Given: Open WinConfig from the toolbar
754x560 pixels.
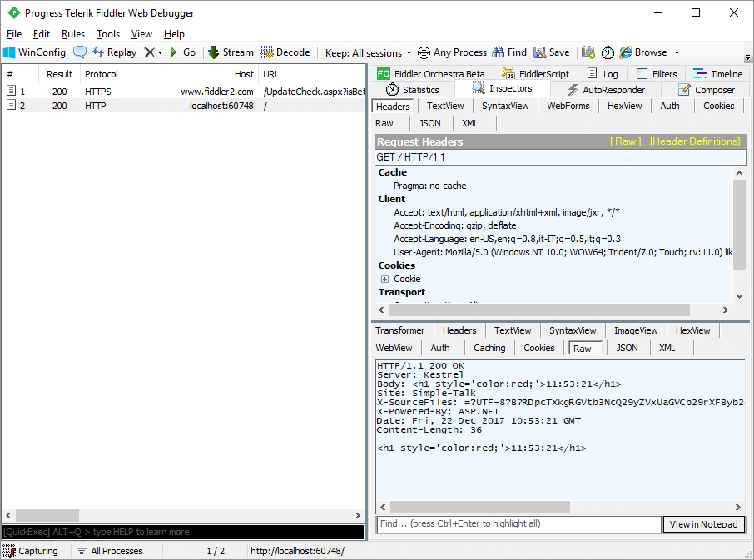Looking at the screenshot, I should pos(34,52).
